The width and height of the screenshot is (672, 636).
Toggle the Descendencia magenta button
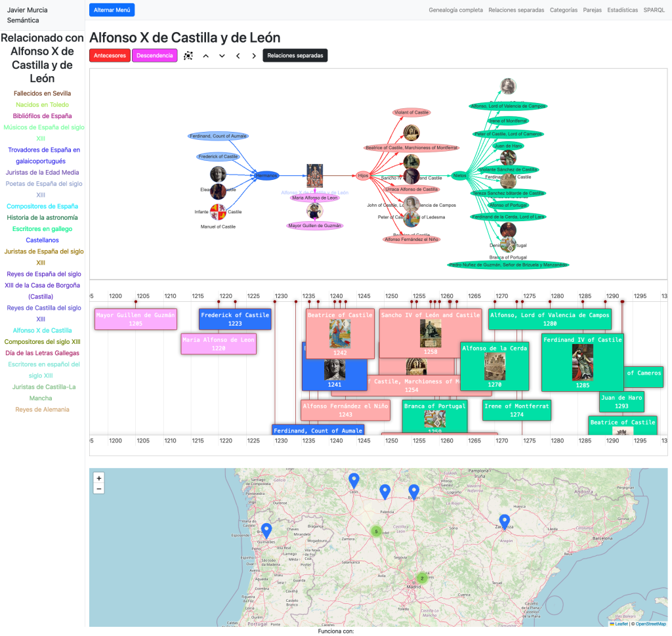[x=154, y=56]
